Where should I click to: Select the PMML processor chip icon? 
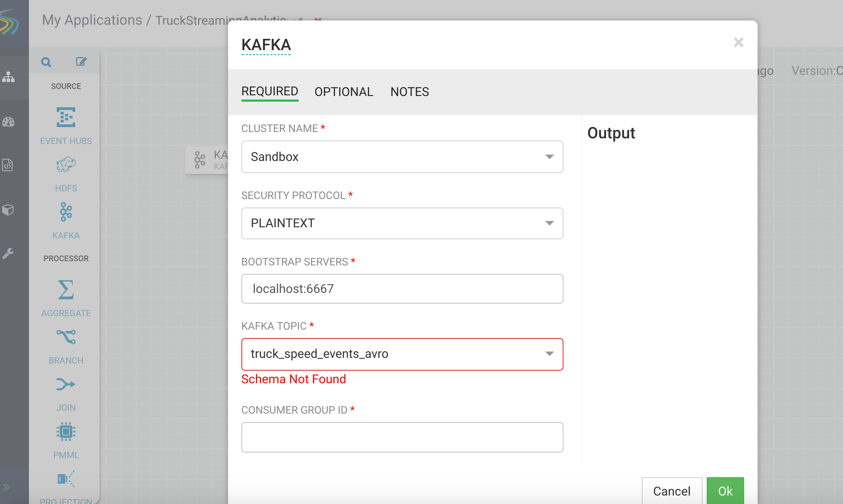pos(66,431)
